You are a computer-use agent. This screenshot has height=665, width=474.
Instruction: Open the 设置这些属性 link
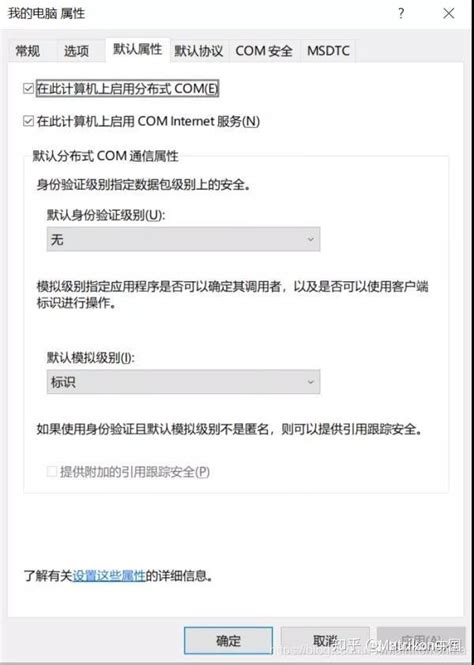(x=109, y=576)
